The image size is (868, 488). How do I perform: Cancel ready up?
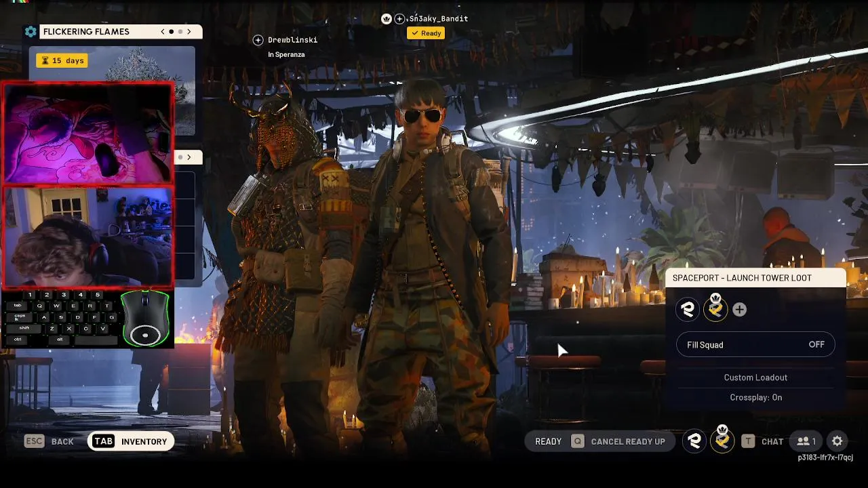click(x=628, y=441)
